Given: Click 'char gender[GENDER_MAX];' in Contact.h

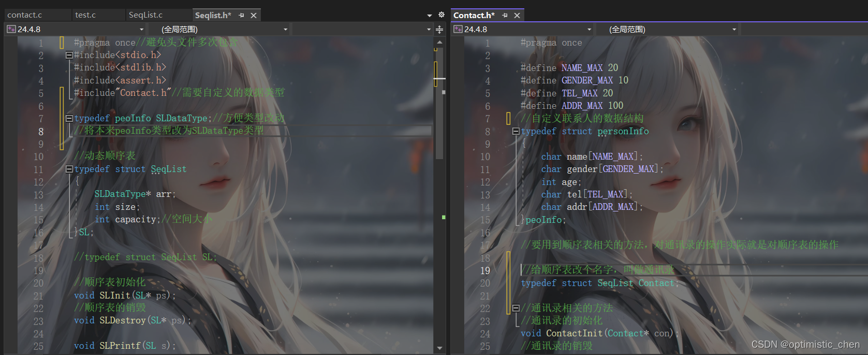Looking at the screenshot, I should click(x=602, y=169).
